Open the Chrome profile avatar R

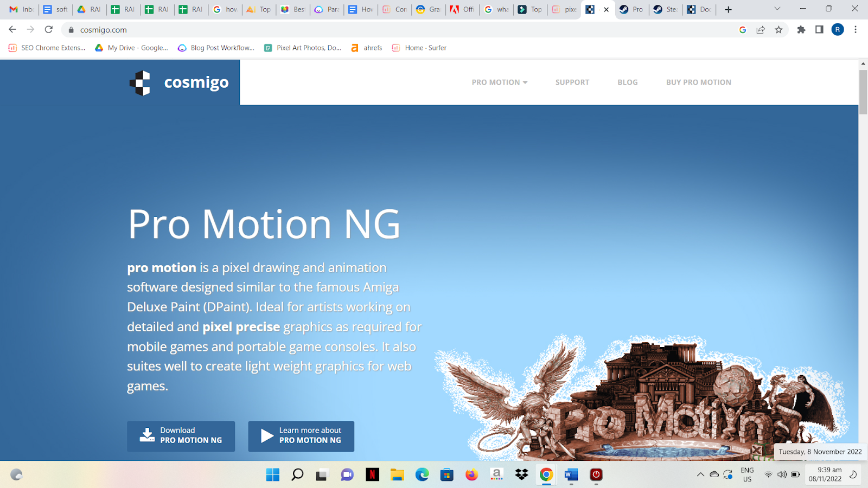pyautogui.click(x=838, y=30)
